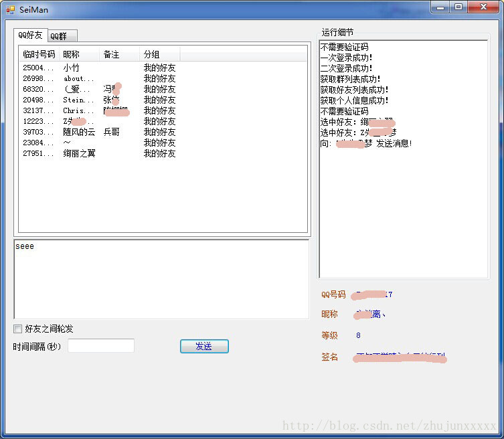
Task: Click the 临时号码 column header
Action: coord(39,54)
